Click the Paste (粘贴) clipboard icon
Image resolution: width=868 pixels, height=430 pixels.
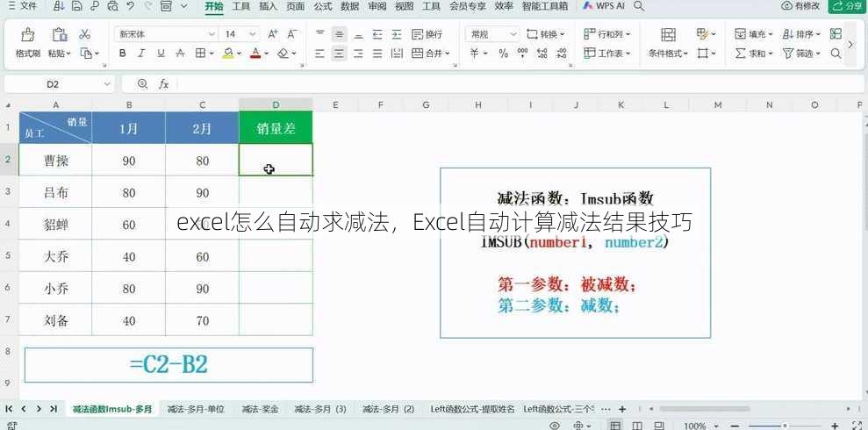(x=59, y=35)
